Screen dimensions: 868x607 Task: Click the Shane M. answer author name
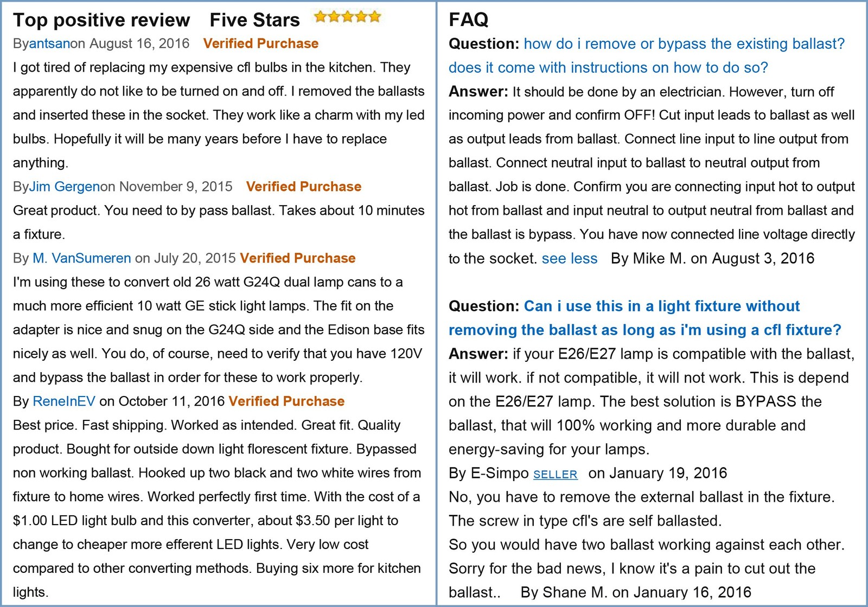pyautogui.click(x=576, y=592)
